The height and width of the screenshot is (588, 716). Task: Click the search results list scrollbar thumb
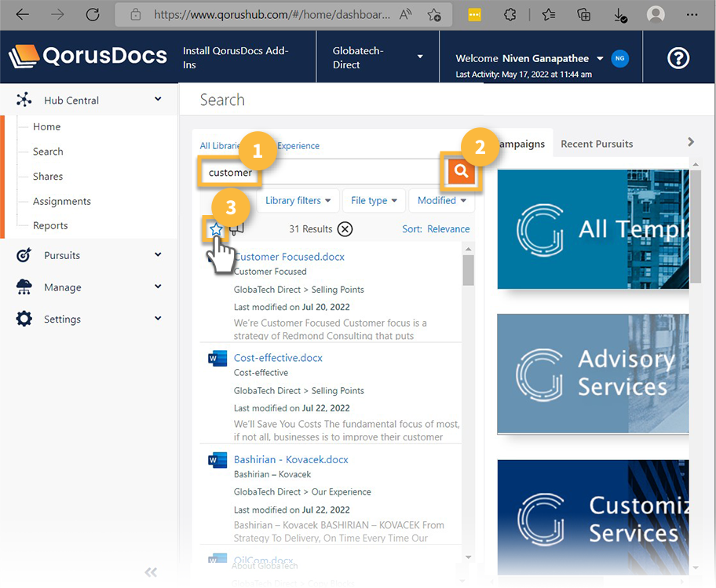(x=468, y=270)
